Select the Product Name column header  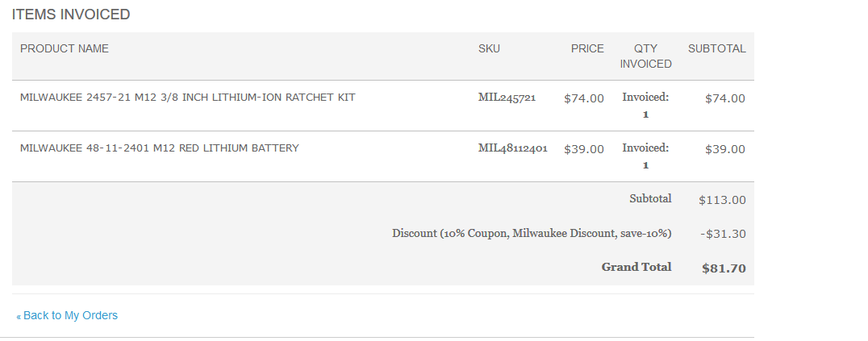65,48
